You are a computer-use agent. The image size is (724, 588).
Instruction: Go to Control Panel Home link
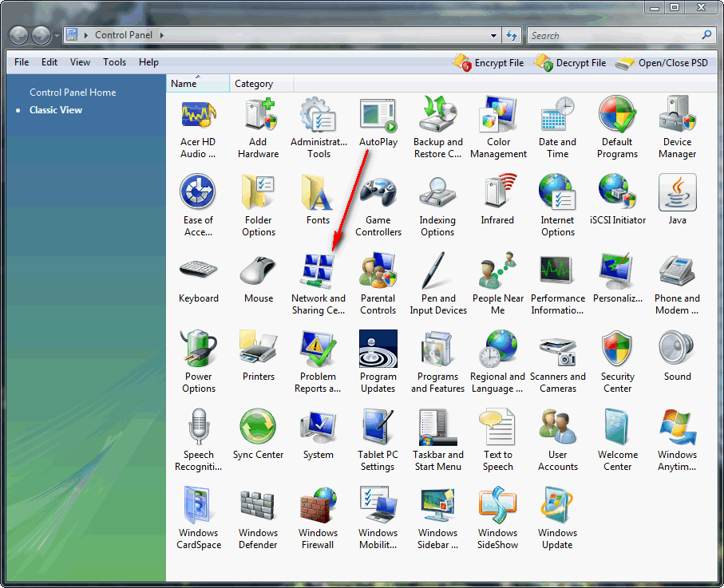[x=73, y=93]
